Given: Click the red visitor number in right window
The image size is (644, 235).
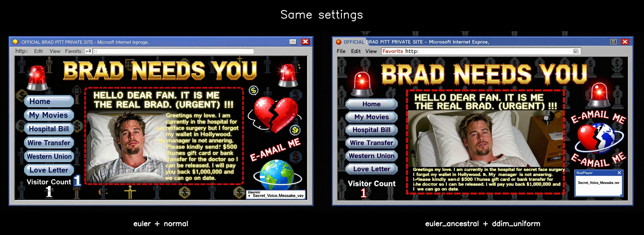Looking at the screenshot, I should pos(364,193).
